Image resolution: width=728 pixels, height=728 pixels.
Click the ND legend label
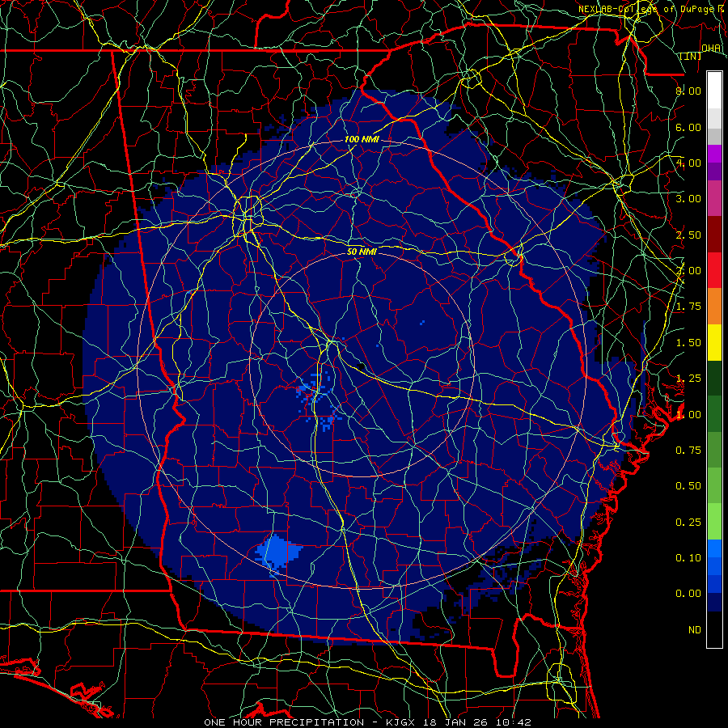[695, 630]
